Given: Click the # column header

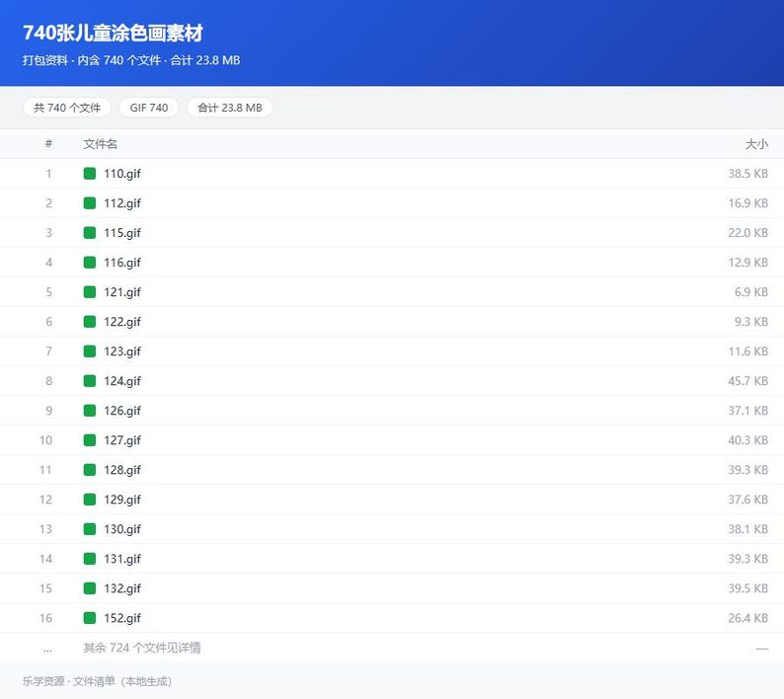Looking at the screenshot, I should [x=48, y=144].
